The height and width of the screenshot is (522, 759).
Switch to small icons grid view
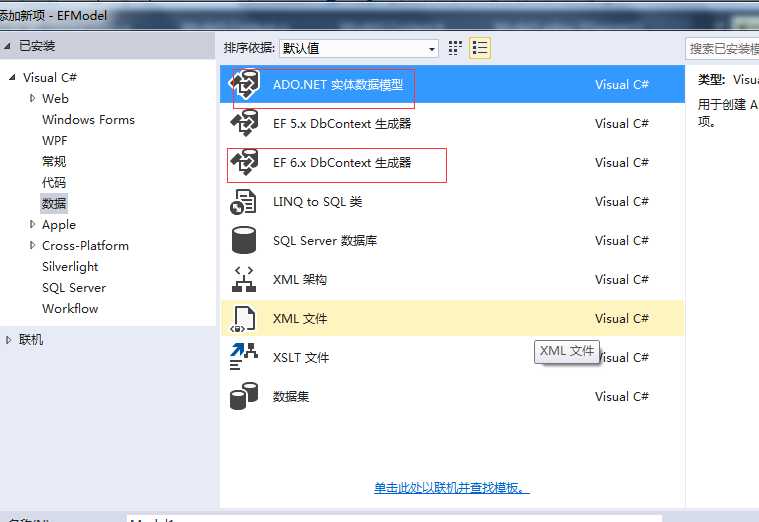coord(455,48)
